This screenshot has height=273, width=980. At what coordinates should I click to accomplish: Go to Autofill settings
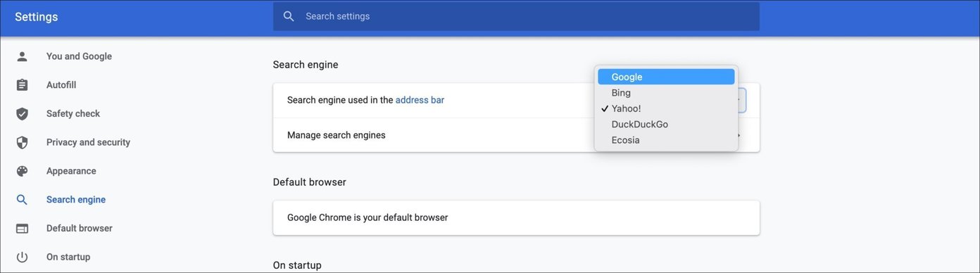(x=61, y=85)
